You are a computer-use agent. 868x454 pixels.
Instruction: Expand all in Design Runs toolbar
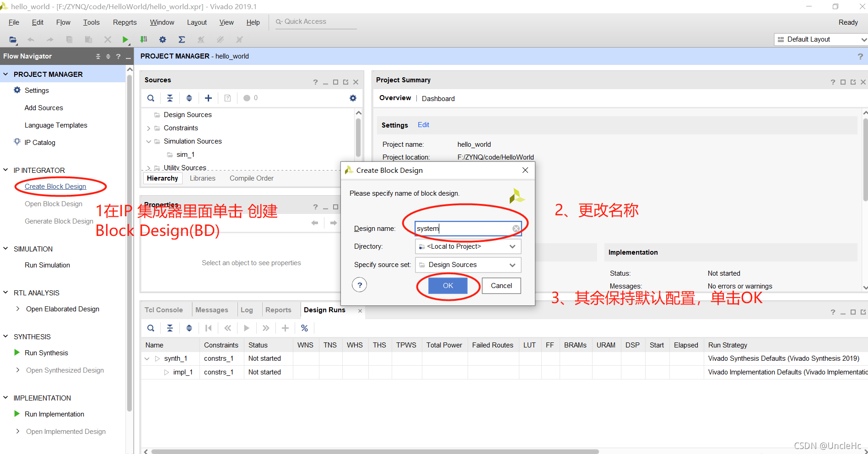[x=189, y=328]
